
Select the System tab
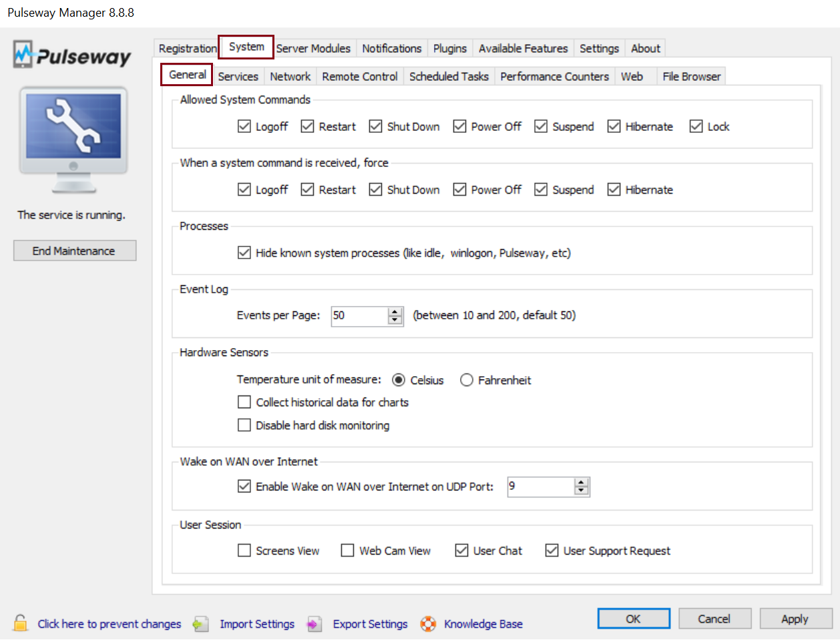coord(246,47)
